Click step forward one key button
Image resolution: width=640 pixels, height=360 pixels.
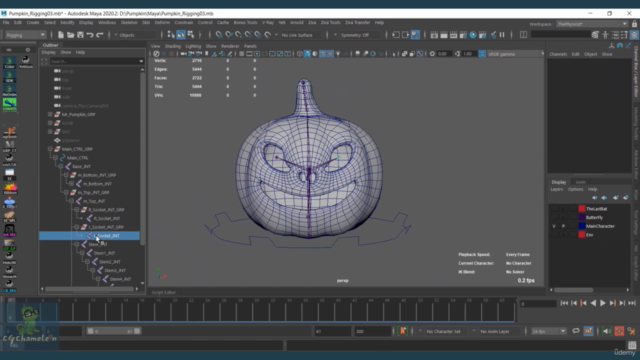click(x=612, y=303)
